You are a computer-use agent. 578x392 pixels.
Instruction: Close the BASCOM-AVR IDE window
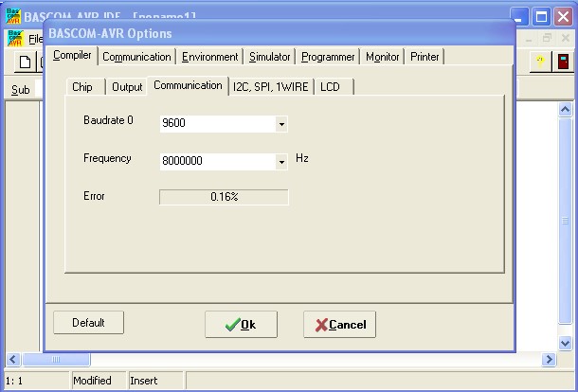coord(563,17)
